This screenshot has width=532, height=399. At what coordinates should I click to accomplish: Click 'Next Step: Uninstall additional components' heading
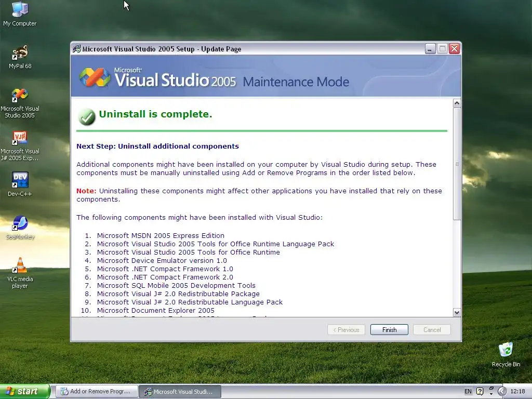pos(157,146)
